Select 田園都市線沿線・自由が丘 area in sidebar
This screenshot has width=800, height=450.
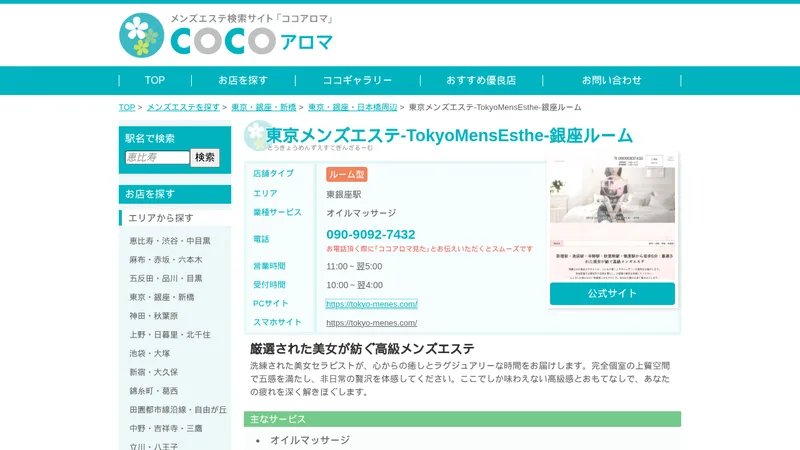click(x=178, y=410)
